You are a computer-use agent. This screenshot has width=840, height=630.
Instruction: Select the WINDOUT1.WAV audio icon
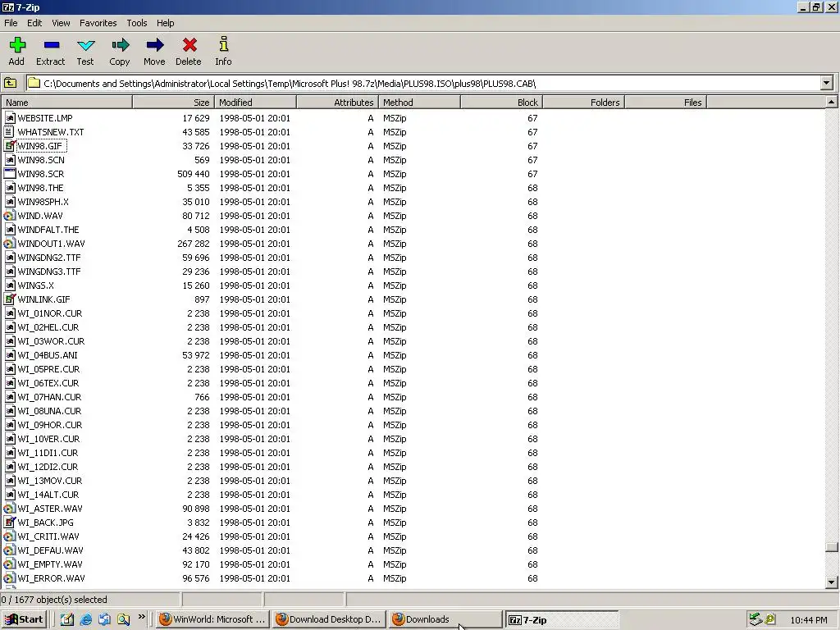[x=10, y=244]
